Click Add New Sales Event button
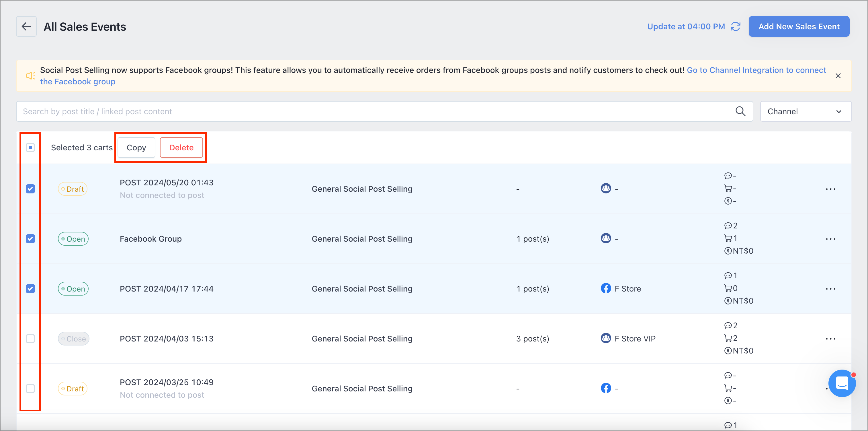The height and width of the screenshot is (431, 868). coord(799,26)
